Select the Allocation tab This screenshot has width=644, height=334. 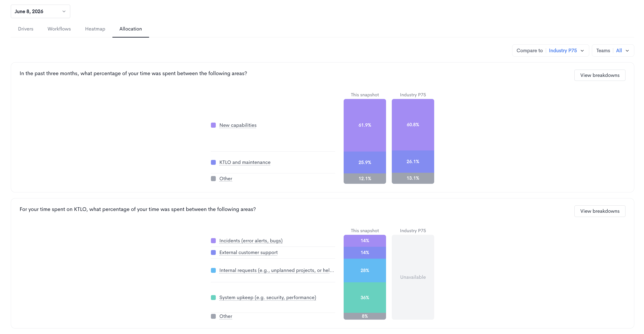coord(131,29)
